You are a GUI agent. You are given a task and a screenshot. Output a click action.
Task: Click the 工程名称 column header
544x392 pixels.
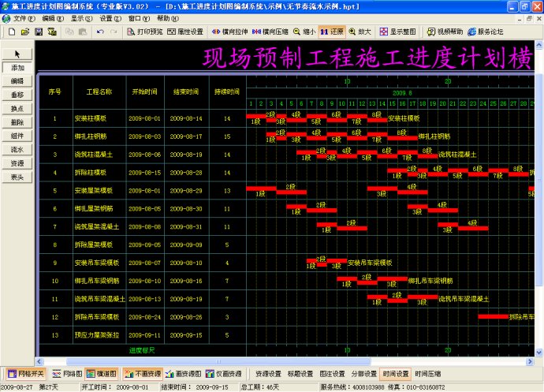(x=99, y=91)
